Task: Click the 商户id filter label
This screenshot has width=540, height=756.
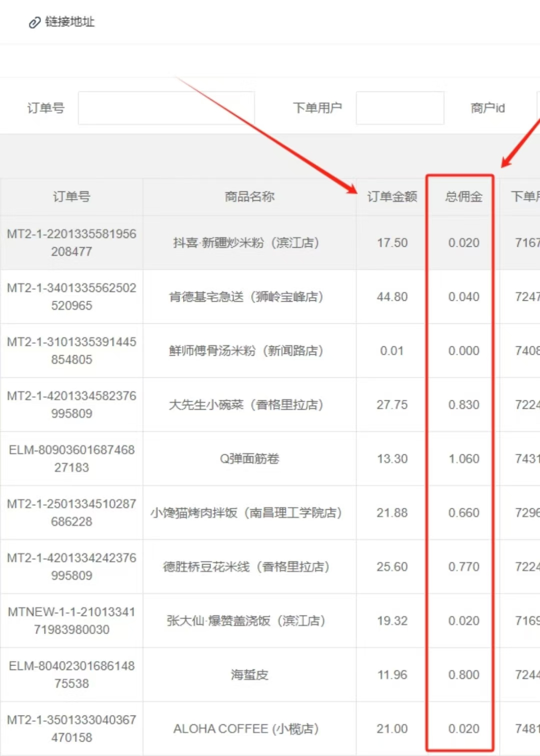Action: point(487,108)
